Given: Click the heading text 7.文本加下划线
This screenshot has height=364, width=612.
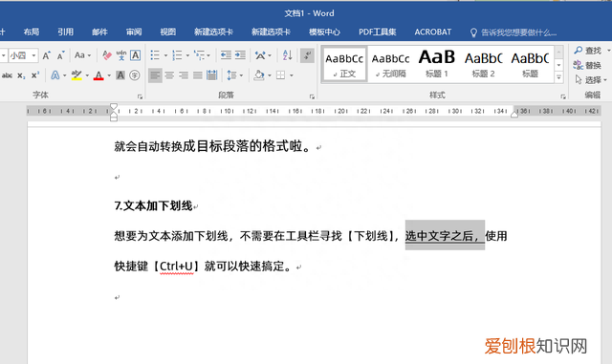Looking at the screenshot, I should pyautogui.click(x=153, y=205).
